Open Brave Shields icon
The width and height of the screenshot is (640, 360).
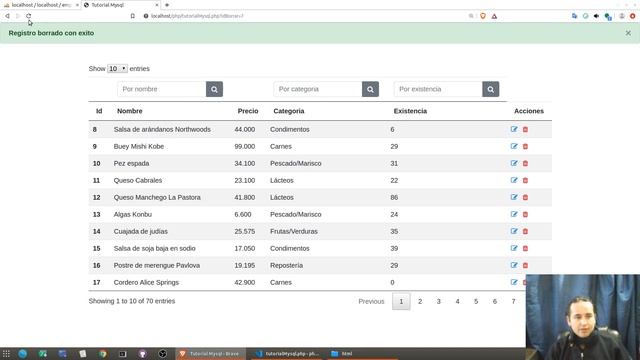click(x=483, y=16)
